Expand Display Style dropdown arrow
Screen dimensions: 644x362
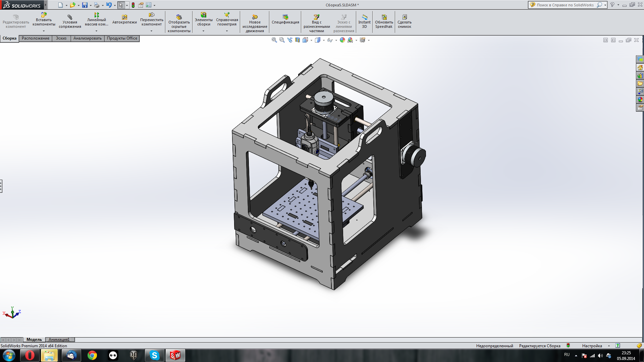(x=324, y=40)
